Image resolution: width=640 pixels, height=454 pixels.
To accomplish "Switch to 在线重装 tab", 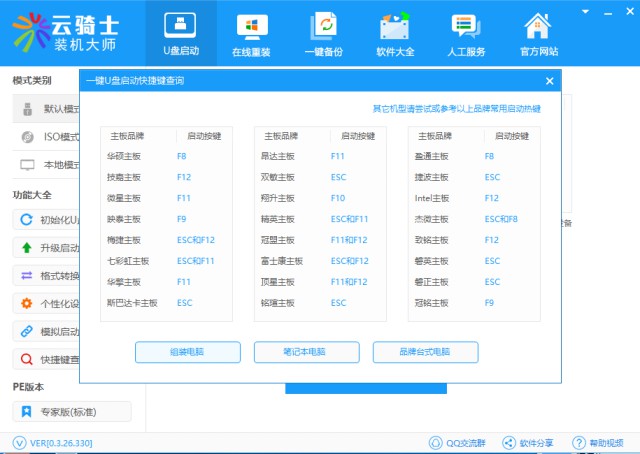I will click(x=252, y=34).
